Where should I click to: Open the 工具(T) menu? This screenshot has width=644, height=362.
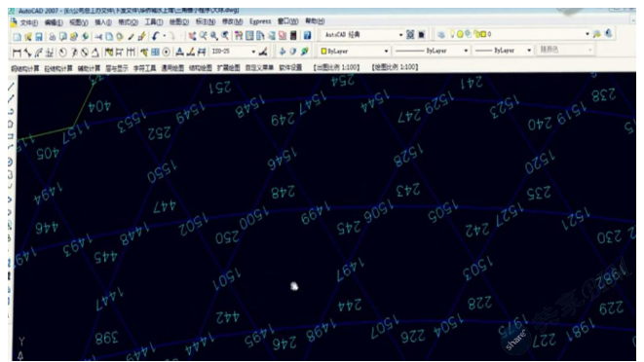tap(154, 21)
